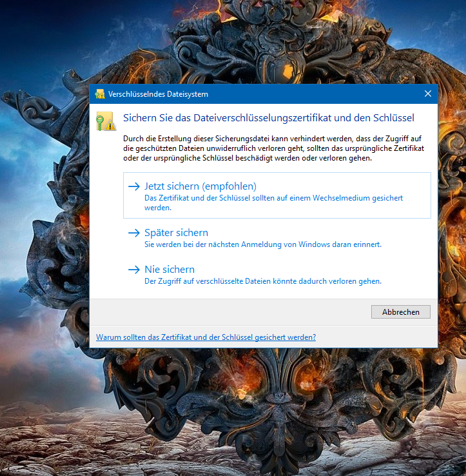The height and width of the screenshot is (476, 466).
Task: Click the Abbrechen button
Action: (x=400, y=312)
